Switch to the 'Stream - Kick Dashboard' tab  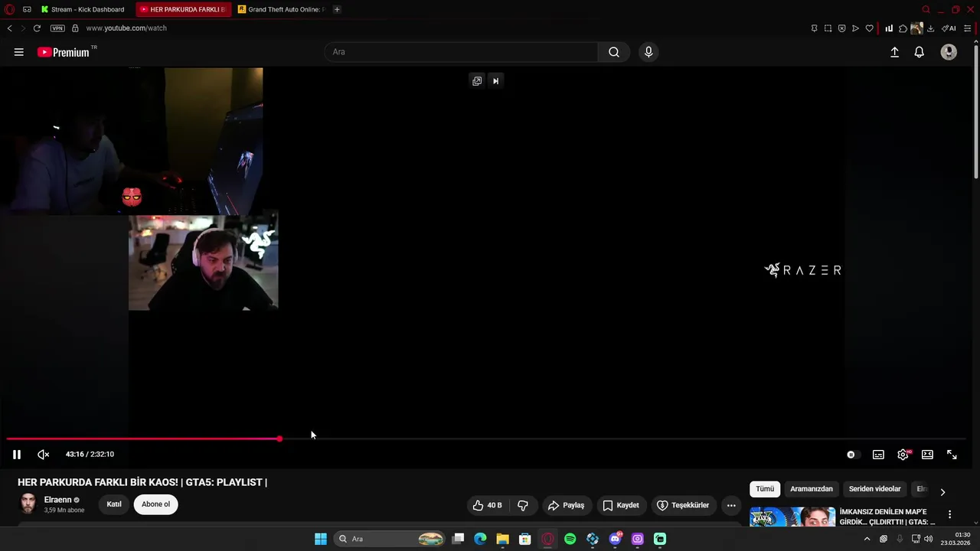pos(83,9)
